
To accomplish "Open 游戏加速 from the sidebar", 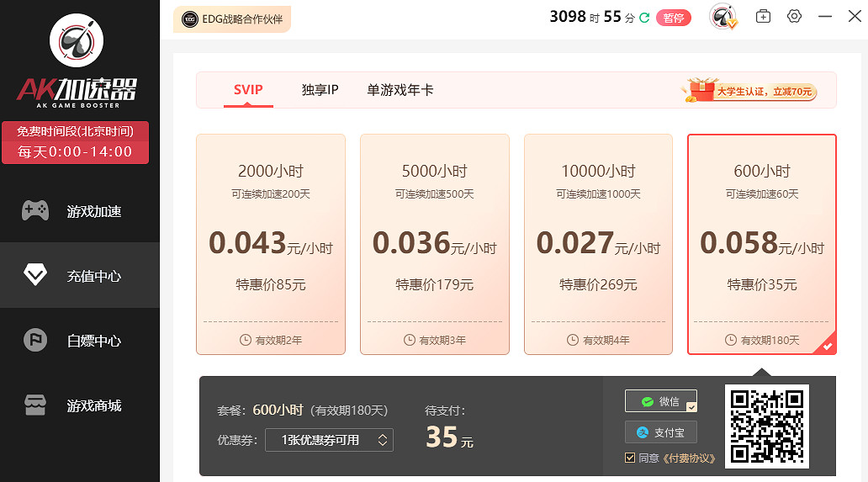I will (x=80, y=211).
